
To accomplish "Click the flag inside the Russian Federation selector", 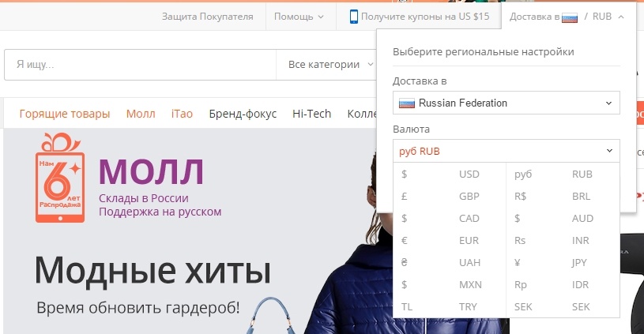I will click(x=407, y=103).
